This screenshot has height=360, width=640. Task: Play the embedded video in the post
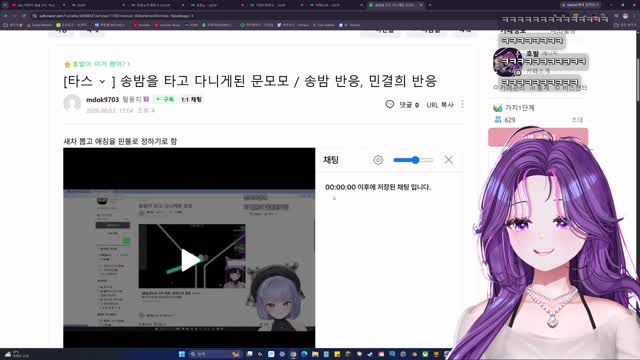click(190, 260)
